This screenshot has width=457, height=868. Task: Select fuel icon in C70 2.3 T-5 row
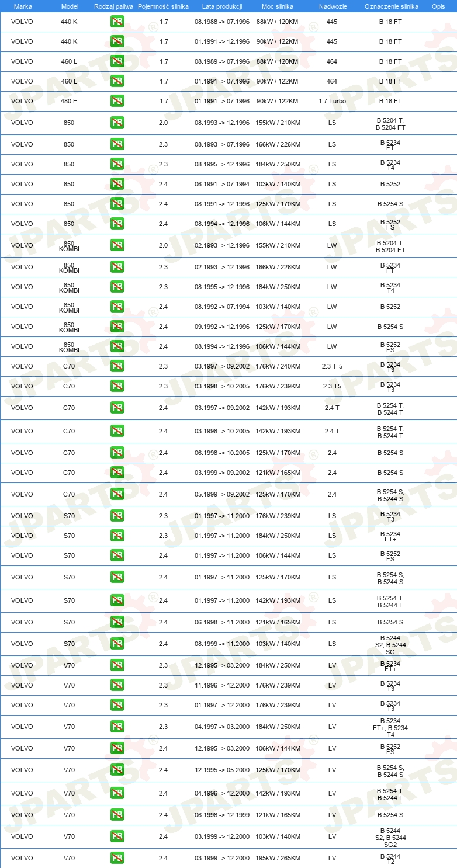[117, 366]
